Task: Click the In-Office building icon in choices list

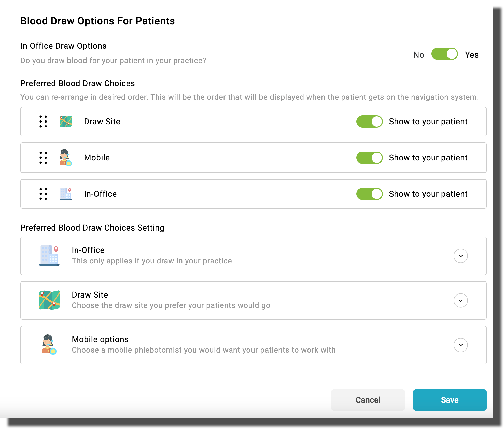Action: point(66,194)
